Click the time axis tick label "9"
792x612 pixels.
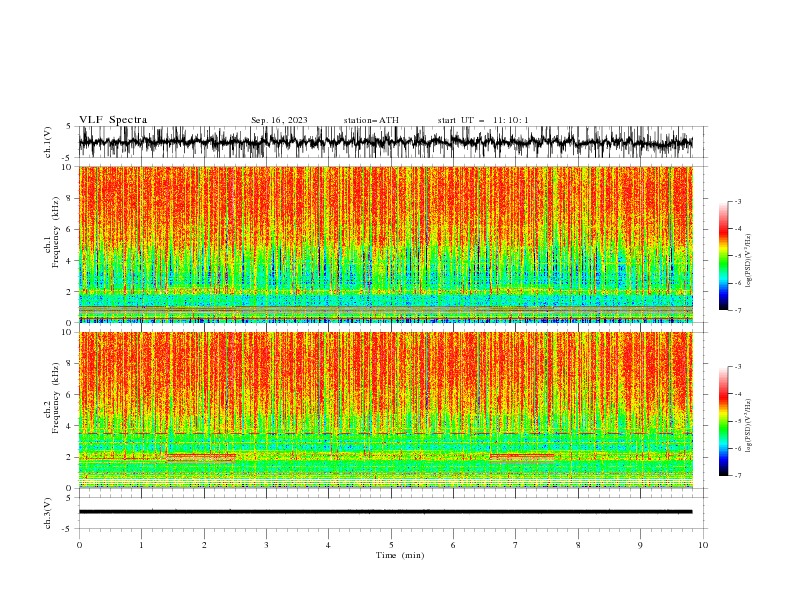(640, 545)
